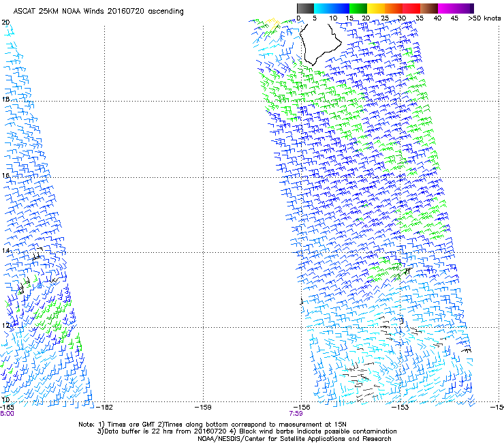Click the yellow 20–25 knots color bar segment
The height and width of the screenshot is (443, 504).
tap(376, 8)
